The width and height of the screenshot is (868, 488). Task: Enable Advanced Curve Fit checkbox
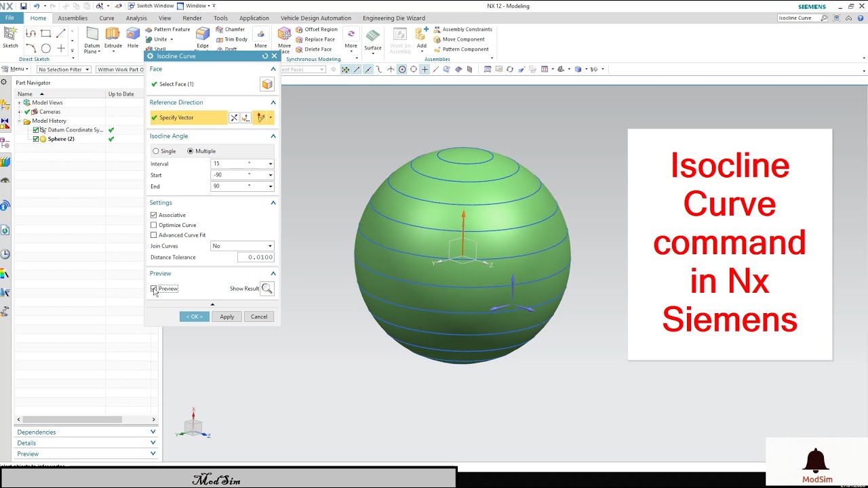click(x=153, y=235)
